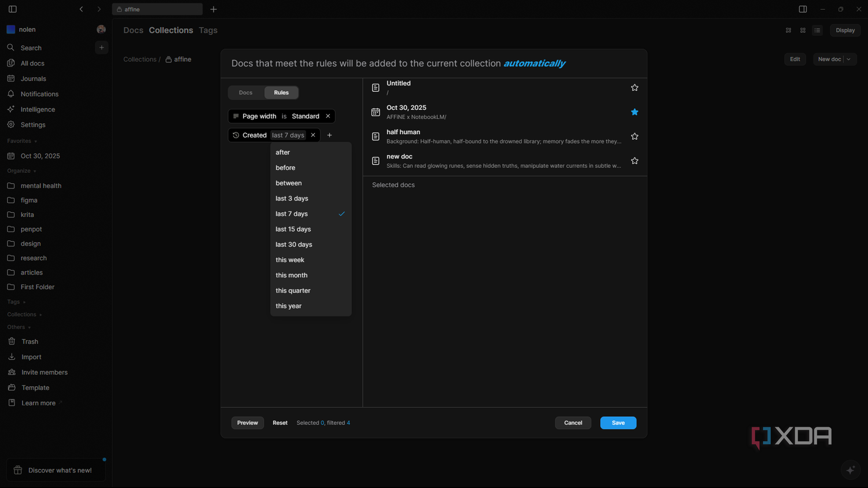Star the half human doc
Viewport: 868px width, 488px height.
pos(635,136)
